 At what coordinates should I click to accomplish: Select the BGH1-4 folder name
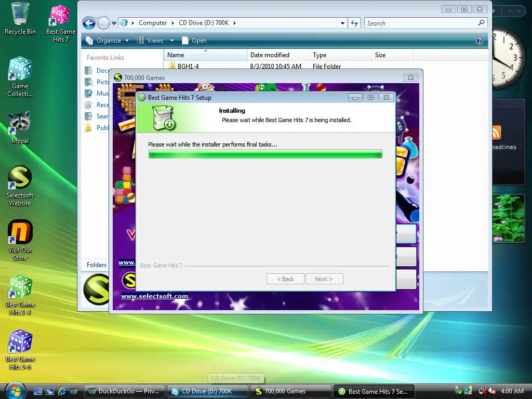click(x=188, y=66)
